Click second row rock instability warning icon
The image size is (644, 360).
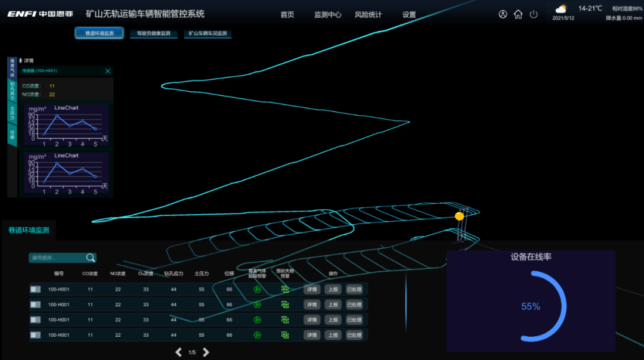pyautogui.click(x=285, y=305)
